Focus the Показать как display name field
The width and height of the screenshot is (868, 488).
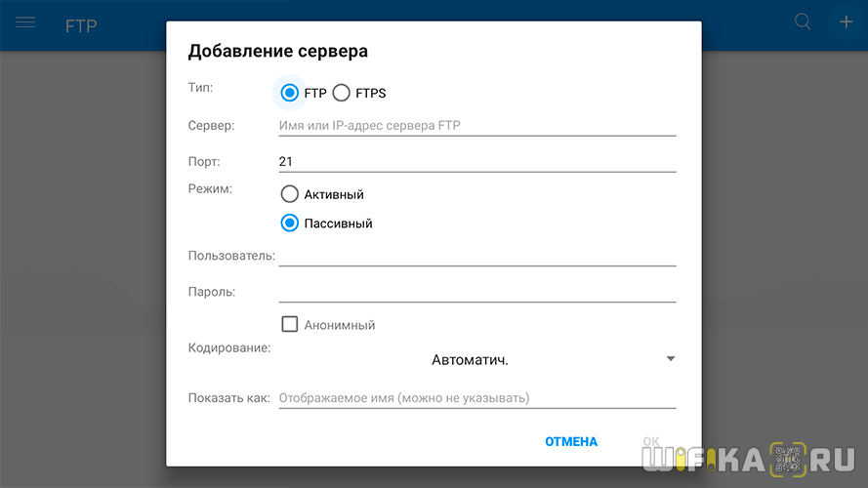coord(476,398)
